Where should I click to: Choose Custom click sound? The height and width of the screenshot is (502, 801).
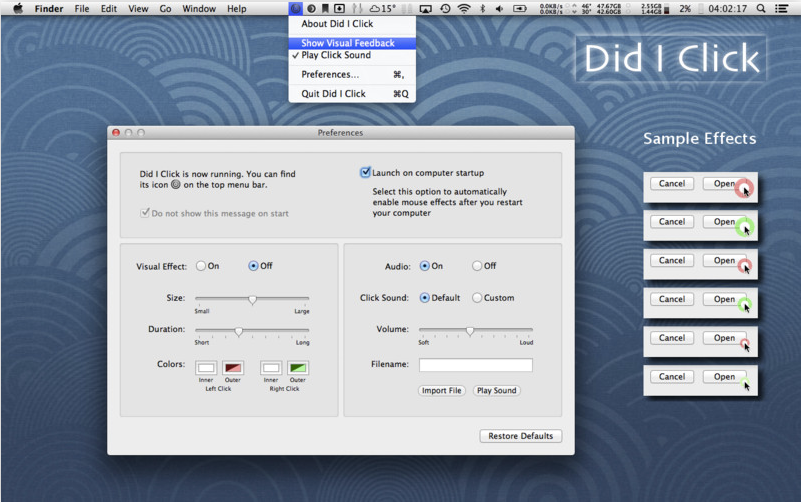[477, 298]
